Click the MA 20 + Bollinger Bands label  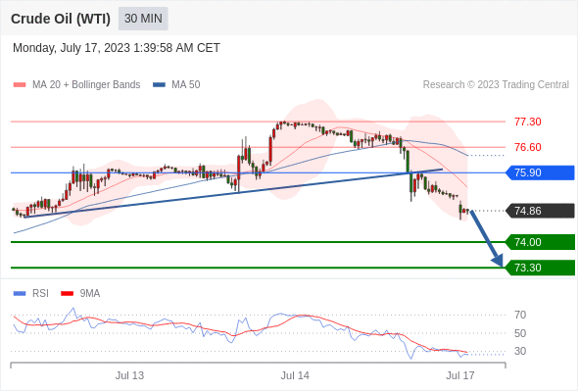click(x=86, y=85)
